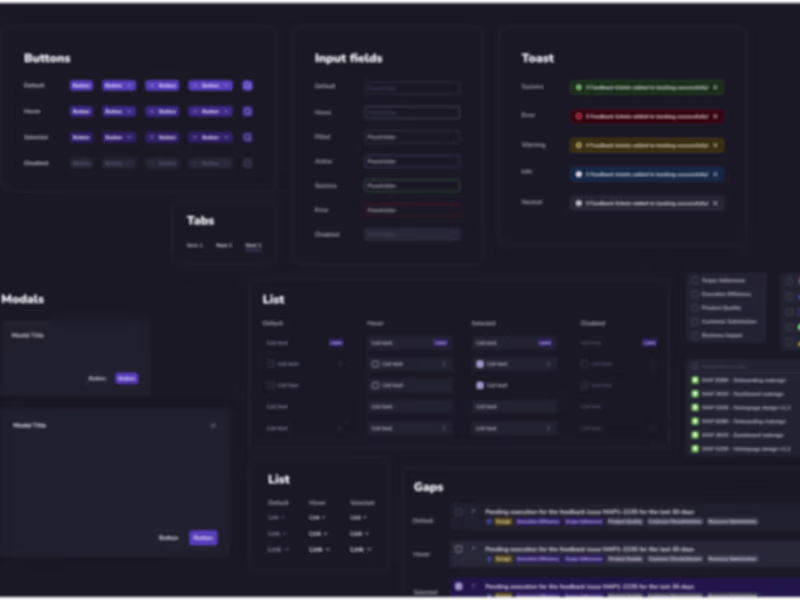Dismiss the yellow Warning toast with X

pos(715,145)
